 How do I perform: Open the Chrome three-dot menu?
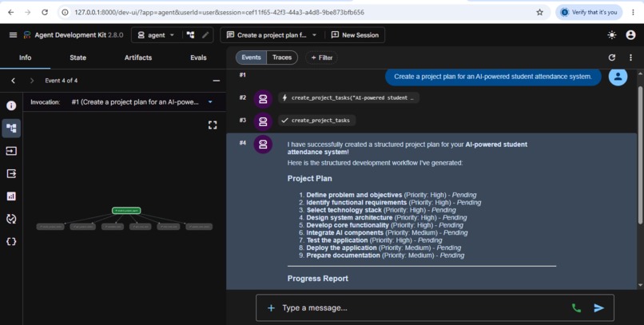633,12
